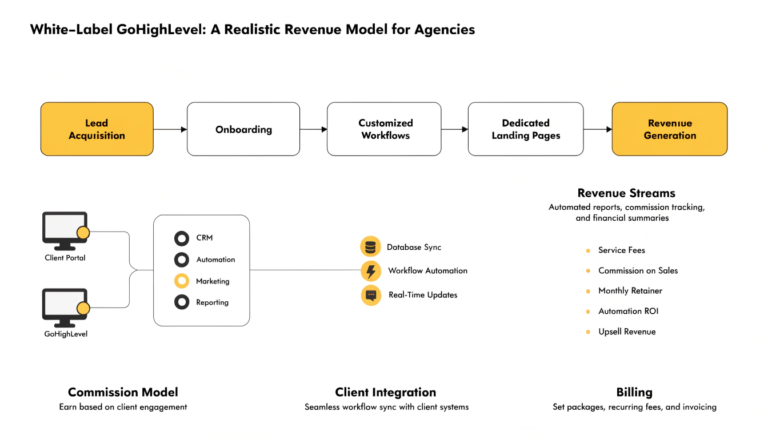Click the 'GoHighLevel' caption under the monitor

coord(66,334)
